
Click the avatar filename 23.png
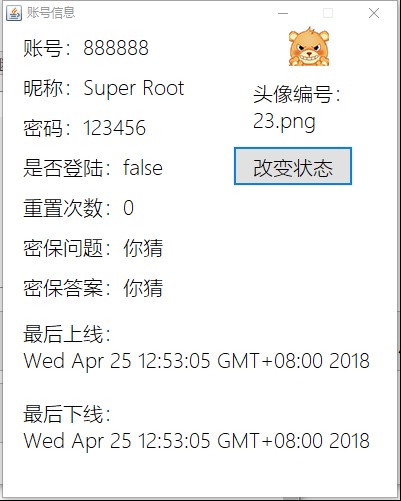tap(284, 122)
